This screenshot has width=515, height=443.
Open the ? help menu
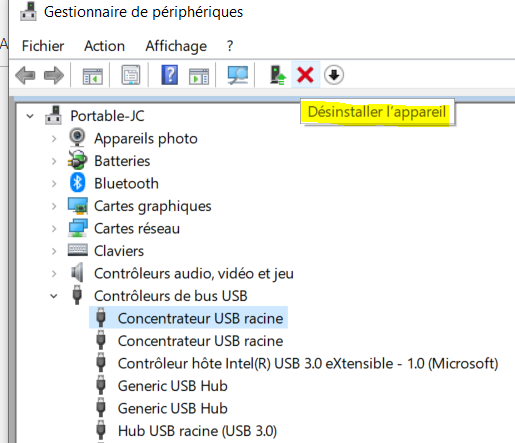(230, 46)
